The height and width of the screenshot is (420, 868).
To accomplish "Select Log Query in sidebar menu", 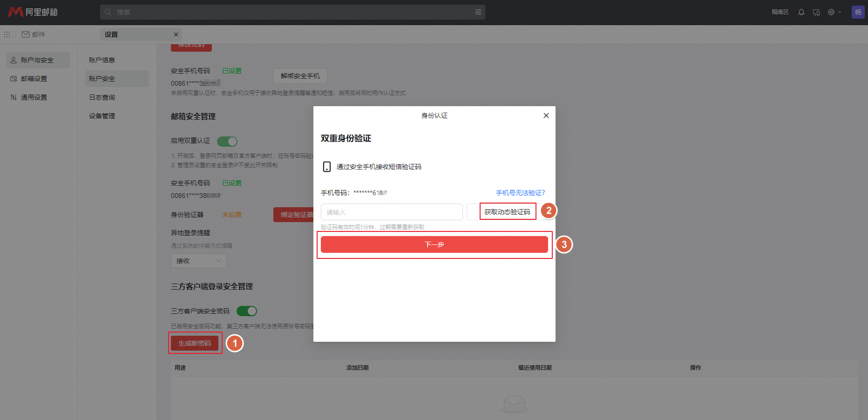I will point(102,97).
